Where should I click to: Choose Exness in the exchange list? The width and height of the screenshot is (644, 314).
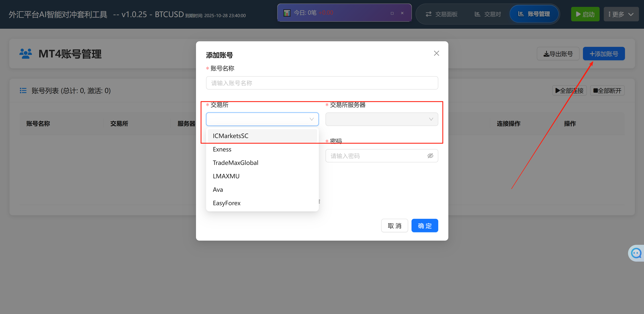coord(222,149)
